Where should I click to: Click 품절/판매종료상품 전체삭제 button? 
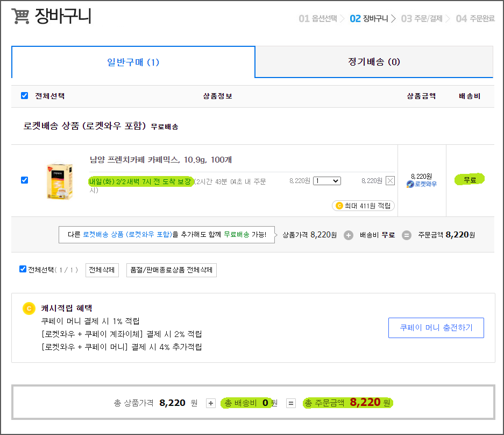172,270
